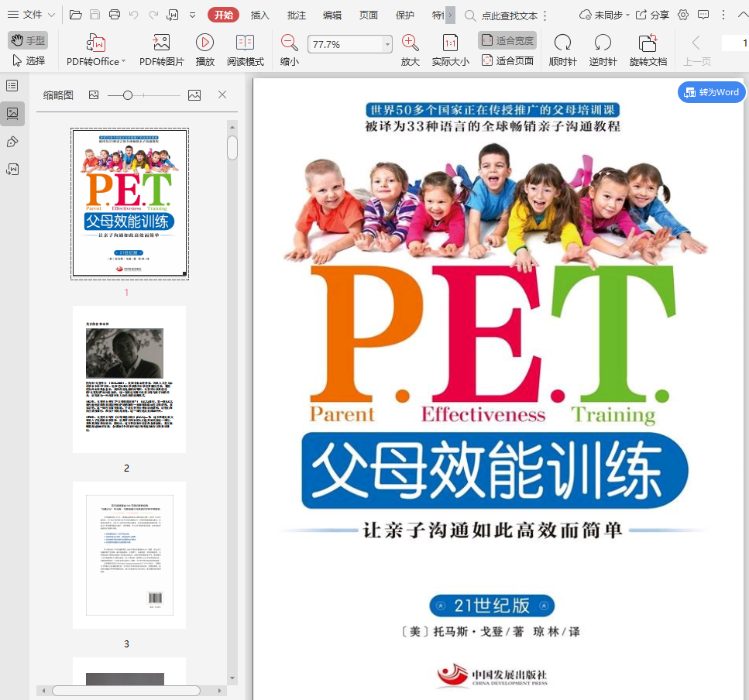Activate the 选择 selection tool
Viewport: 749px width, 700px height.
[29, 60]
